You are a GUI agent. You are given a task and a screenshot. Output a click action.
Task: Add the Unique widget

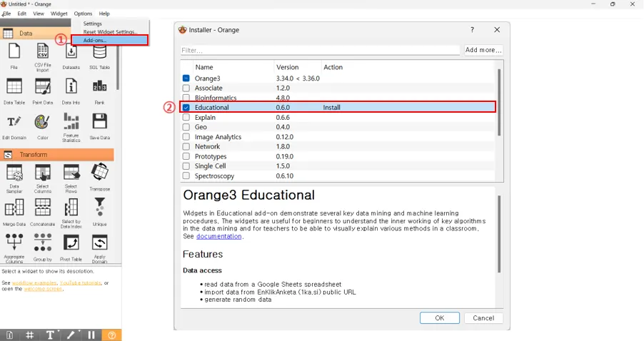click(x=99, y=212)
